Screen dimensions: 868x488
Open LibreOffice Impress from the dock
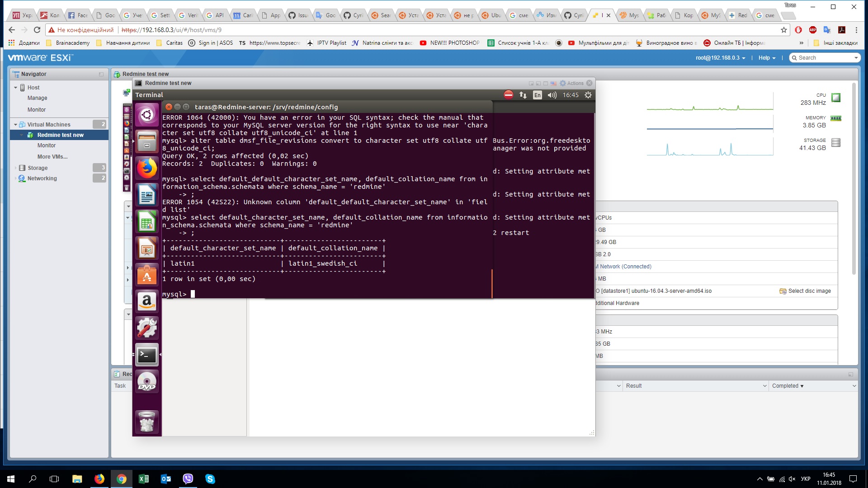(146, 248)
